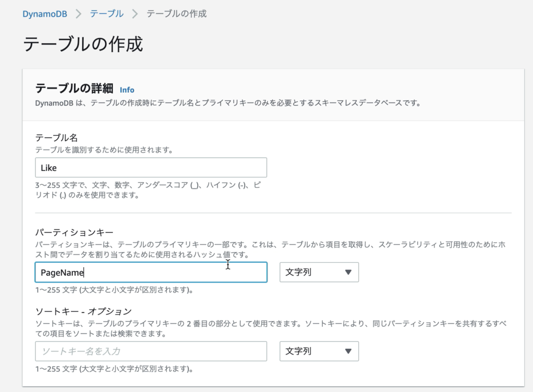Screen dimensions: 533x392
Task: Click the テーブル名 field label
Action: coord(56,137)
